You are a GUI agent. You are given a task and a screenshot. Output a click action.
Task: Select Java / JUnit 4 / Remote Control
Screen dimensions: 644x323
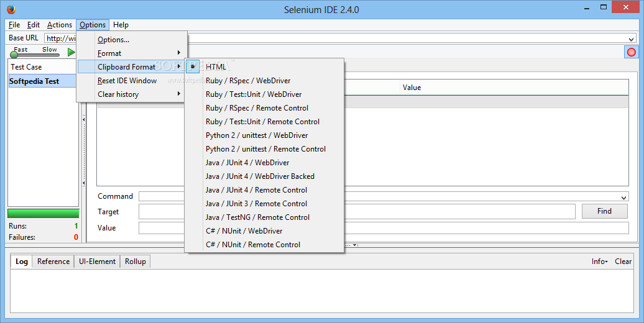[x=264, y=190]
